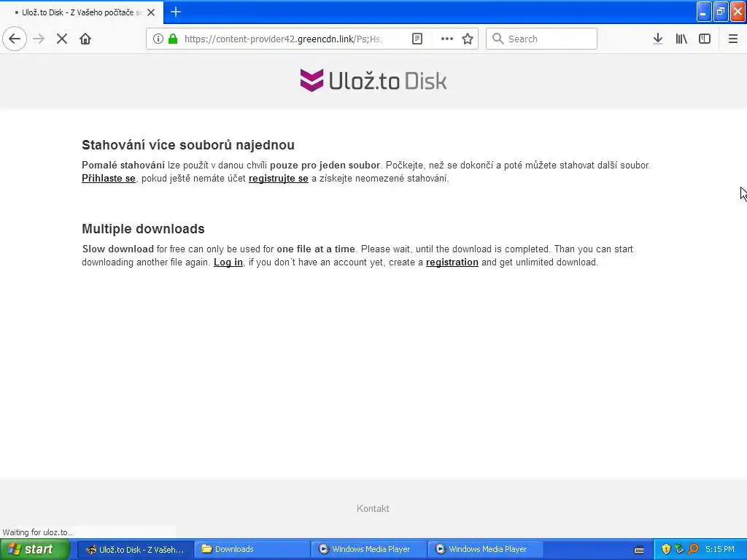Toggle reader view in address bar
The image size is (747, 560).
click(417, 39)
